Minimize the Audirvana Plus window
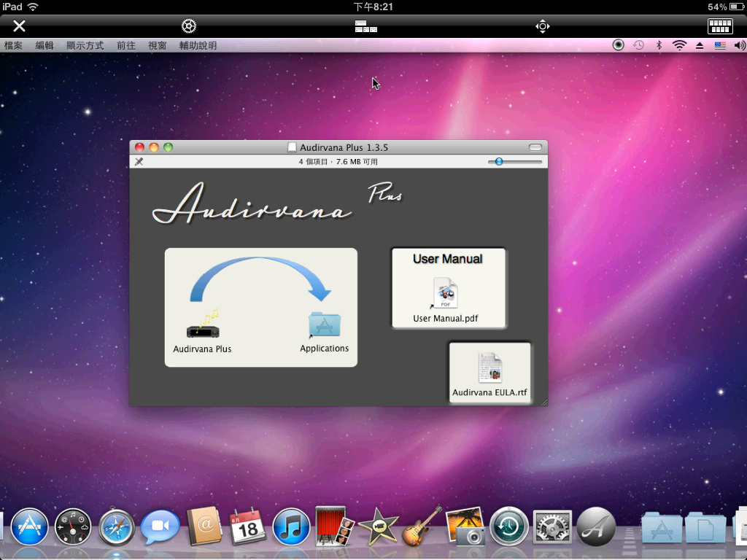 pyautogui.click(x=154, y=147)
